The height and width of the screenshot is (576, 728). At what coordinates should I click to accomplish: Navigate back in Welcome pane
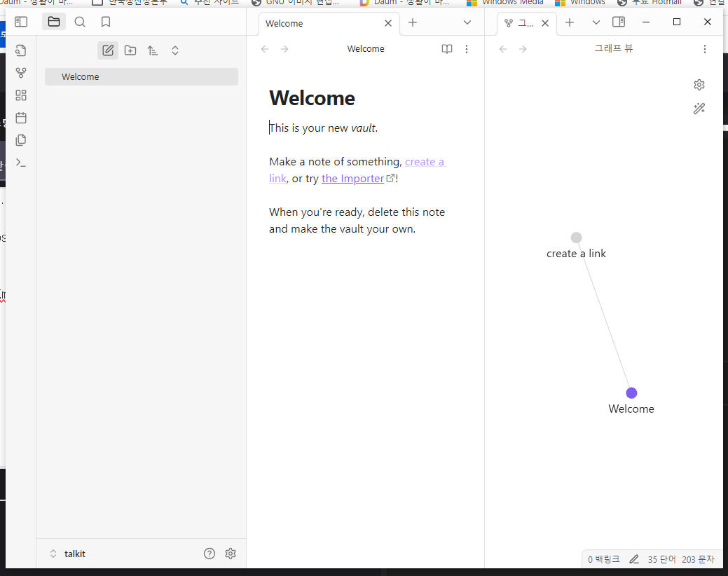point(265,49)
